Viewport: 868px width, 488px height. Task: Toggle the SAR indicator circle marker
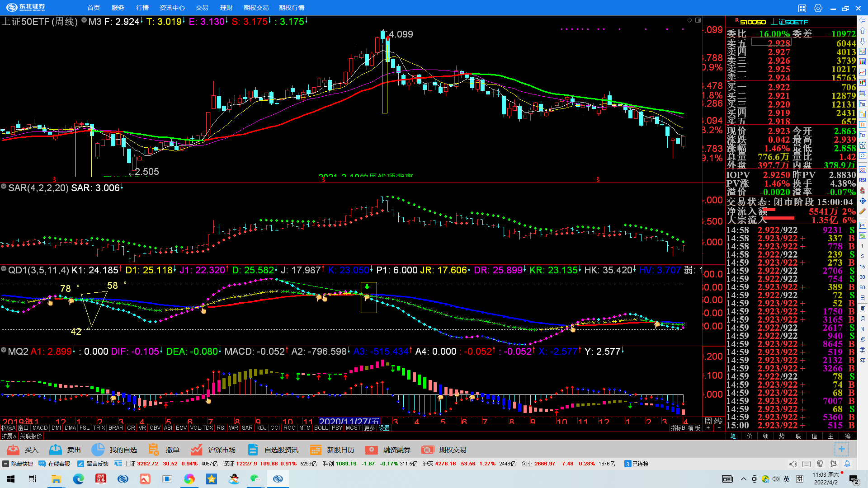[4, 187]
